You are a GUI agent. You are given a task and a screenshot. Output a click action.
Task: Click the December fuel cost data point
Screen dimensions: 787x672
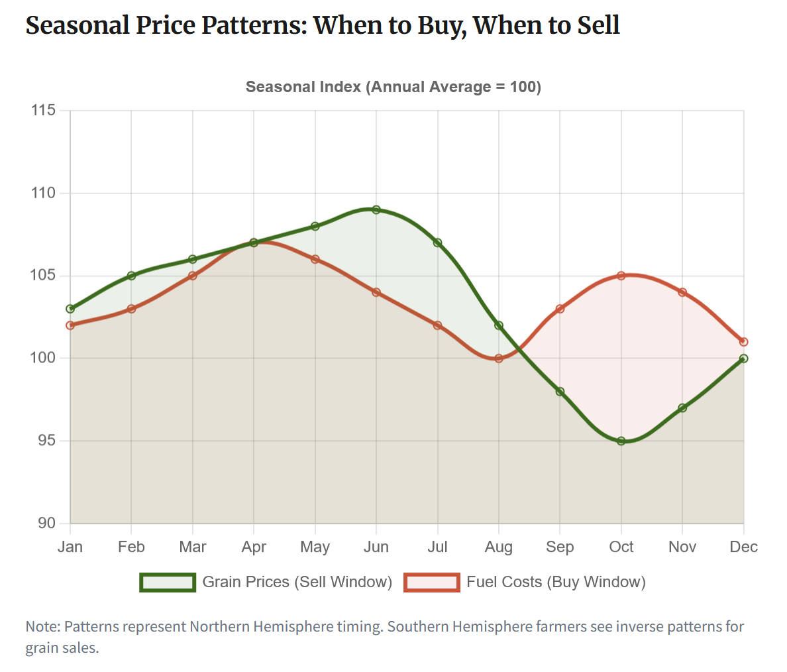pyautogui.click(x=743, y=342)
